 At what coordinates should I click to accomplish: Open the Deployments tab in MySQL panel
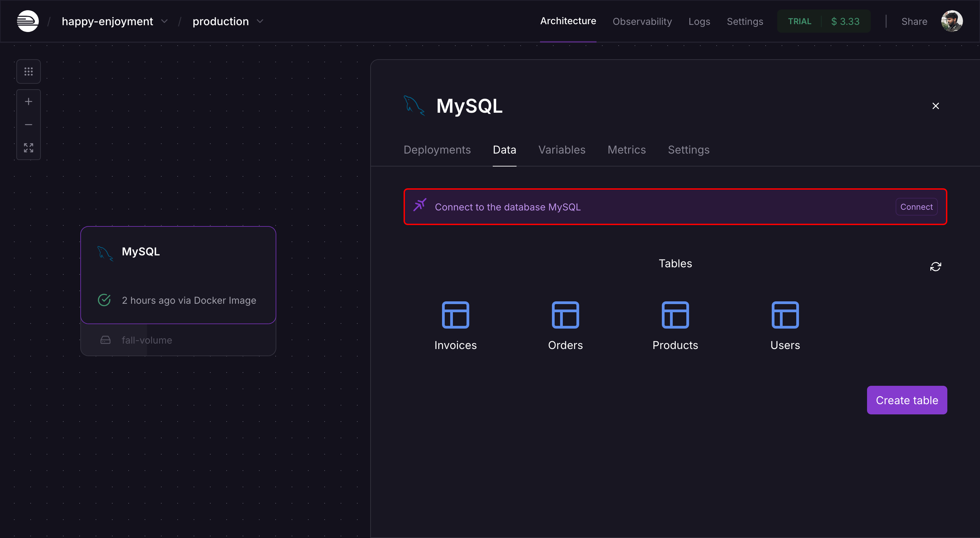tap(437, 149)
